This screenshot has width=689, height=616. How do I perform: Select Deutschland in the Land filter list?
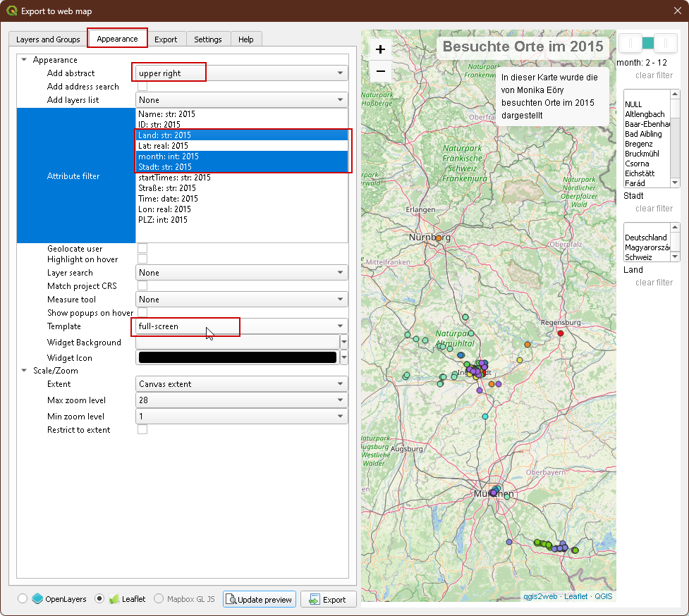[645, 238]
